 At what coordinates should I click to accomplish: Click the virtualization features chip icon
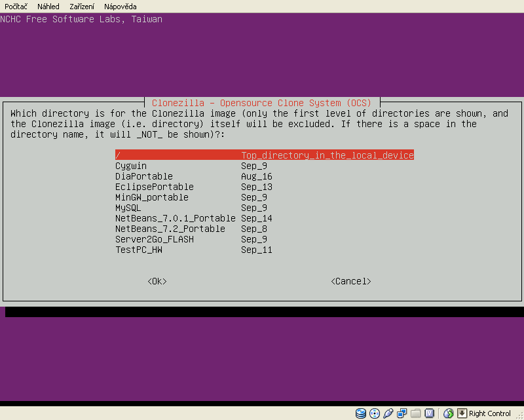click(x=429, y=413)
